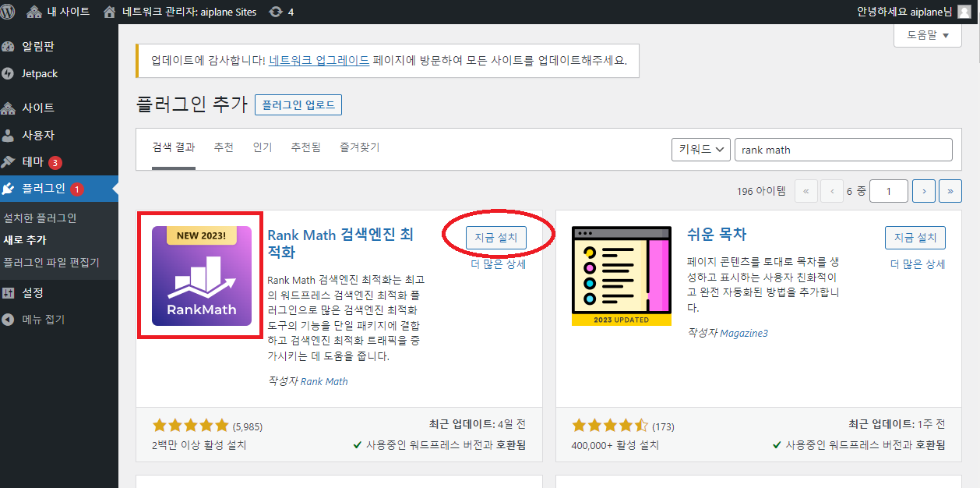Open the WordPress logo menu
Image resolution: width=980 pixels, height=488 pixels.
tap(9, 12)
